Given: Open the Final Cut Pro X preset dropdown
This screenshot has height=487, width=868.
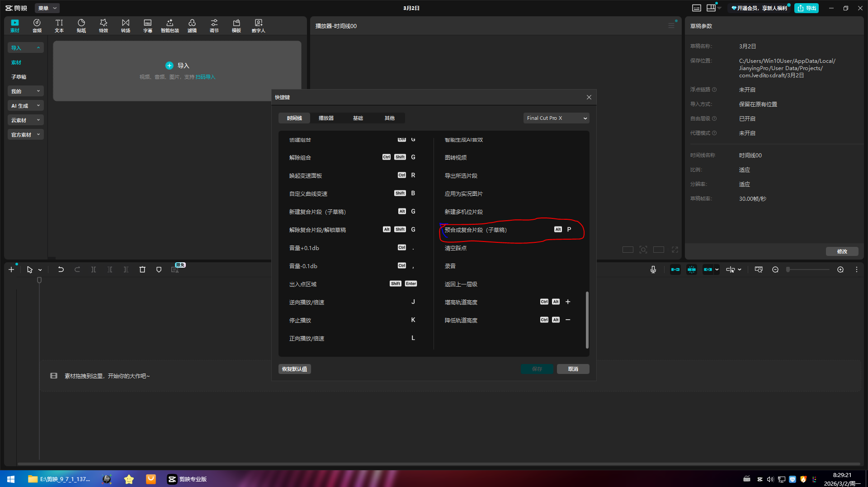Looking at the screenshot, I should click(556, 118).
